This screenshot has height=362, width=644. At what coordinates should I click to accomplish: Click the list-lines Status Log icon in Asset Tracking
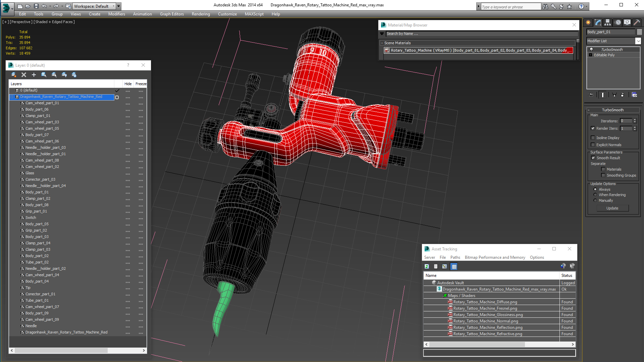tap(436, 266)
